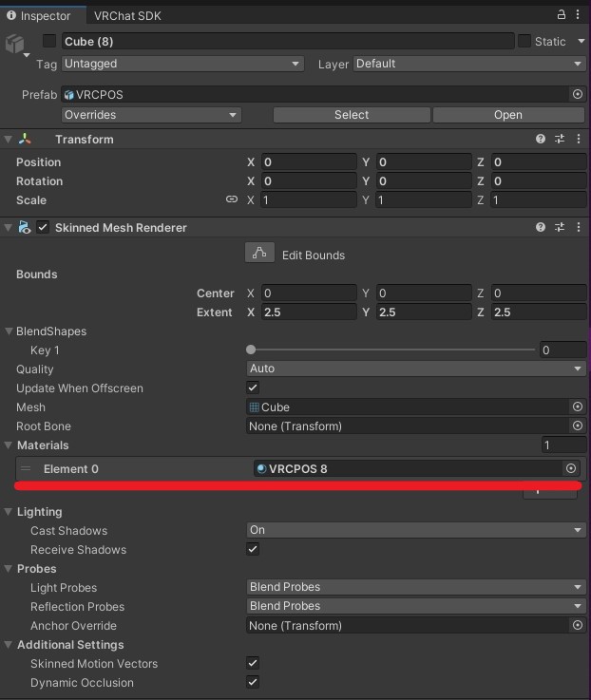Open Transform preset settings icon
Screen dimensions: 591x700
(x=560, y=139)
